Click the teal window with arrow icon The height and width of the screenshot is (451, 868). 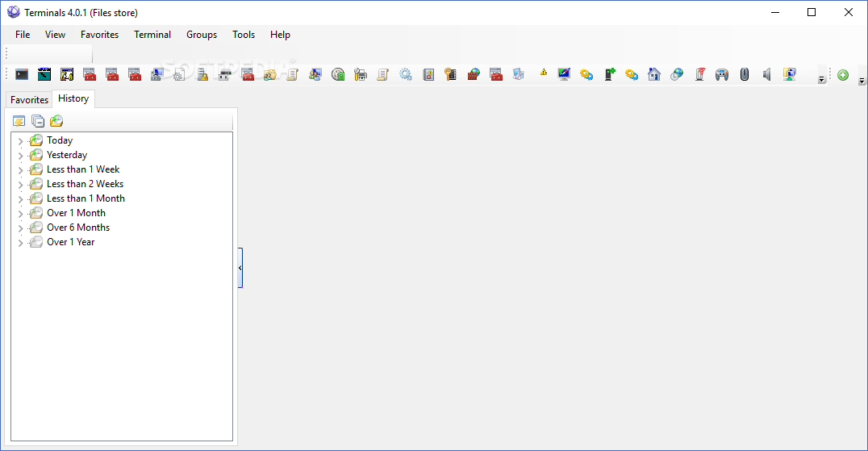[44, 74]
